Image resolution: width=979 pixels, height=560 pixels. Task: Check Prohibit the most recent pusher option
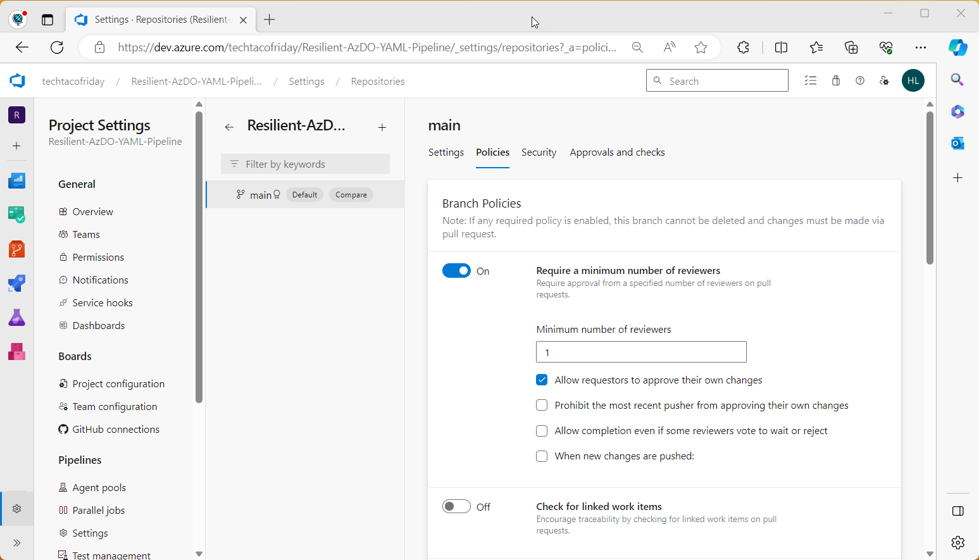coord(542,405)
